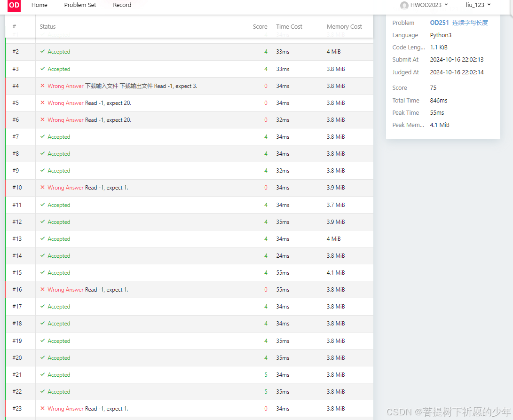Image resolution: width=513 pixels, height=420 pixels.
Task: Click the green check icon in row #11
Action: pos(42,204)
